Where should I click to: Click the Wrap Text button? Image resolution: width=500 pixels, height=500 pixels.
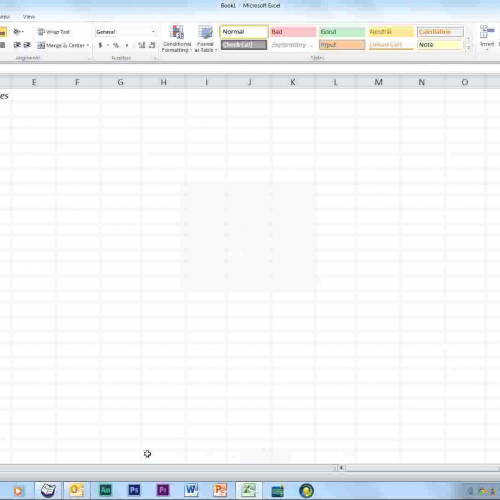(54, 32)
